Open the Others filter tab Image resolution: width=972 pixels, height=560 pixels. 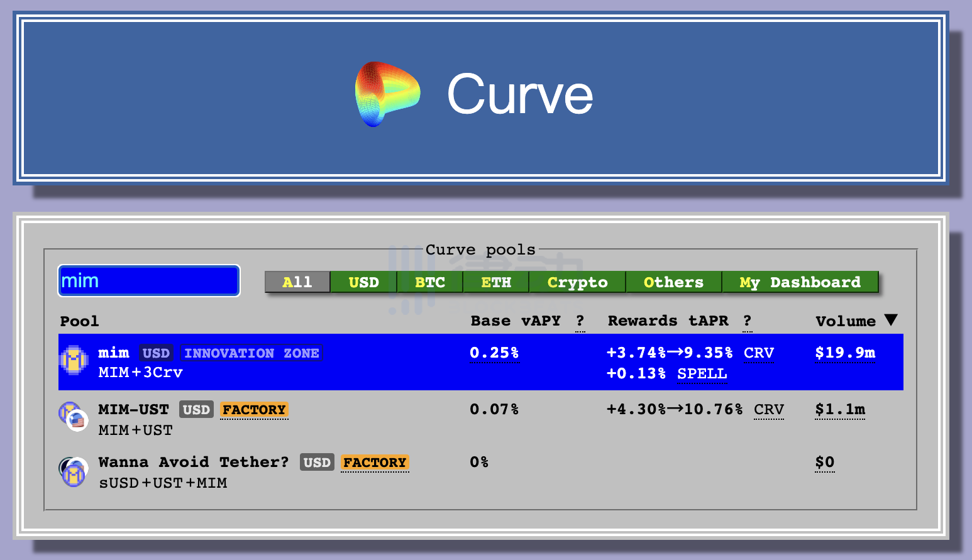pos(673,282)
